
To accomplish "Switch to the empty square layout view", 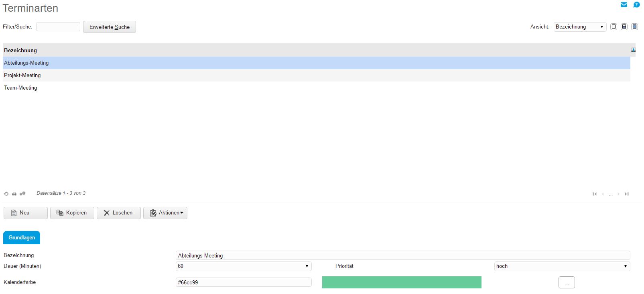I will tap(614, 27).
